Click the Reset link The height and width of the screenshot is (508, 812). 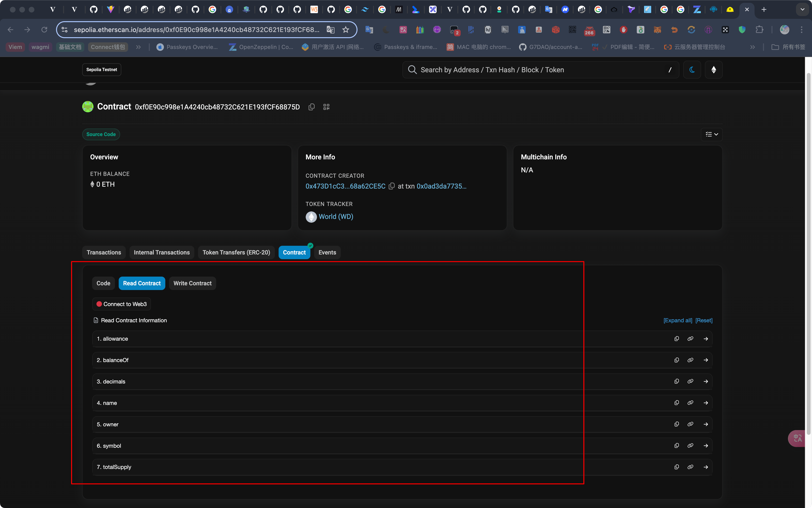click(x=704, y=320)
